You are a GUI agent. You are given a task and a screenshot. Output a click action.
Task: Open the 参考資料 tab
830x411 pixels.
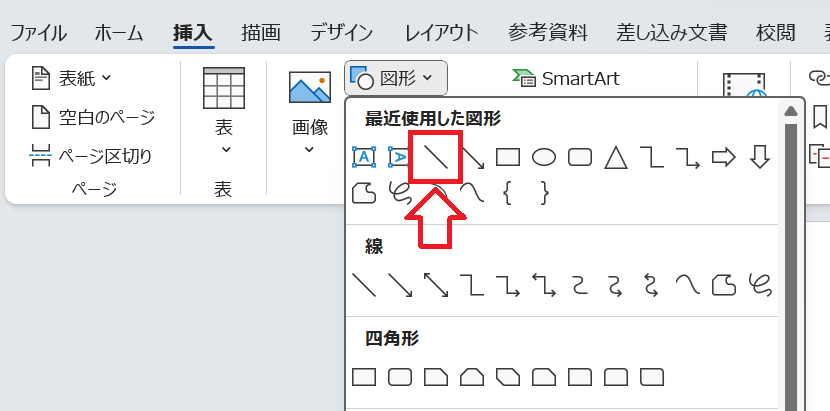547,33
